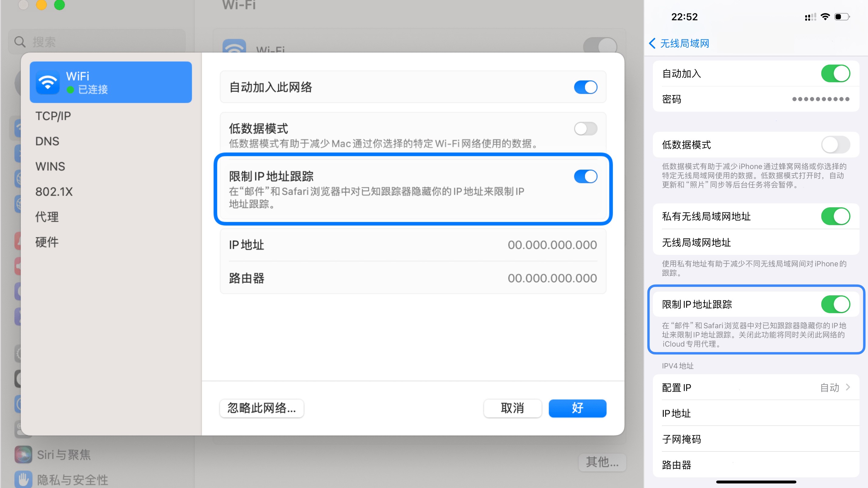Toggle 自动加入此网络 switch on Mac
Screen dimensions: 868x488
click(x=586, y=87)
